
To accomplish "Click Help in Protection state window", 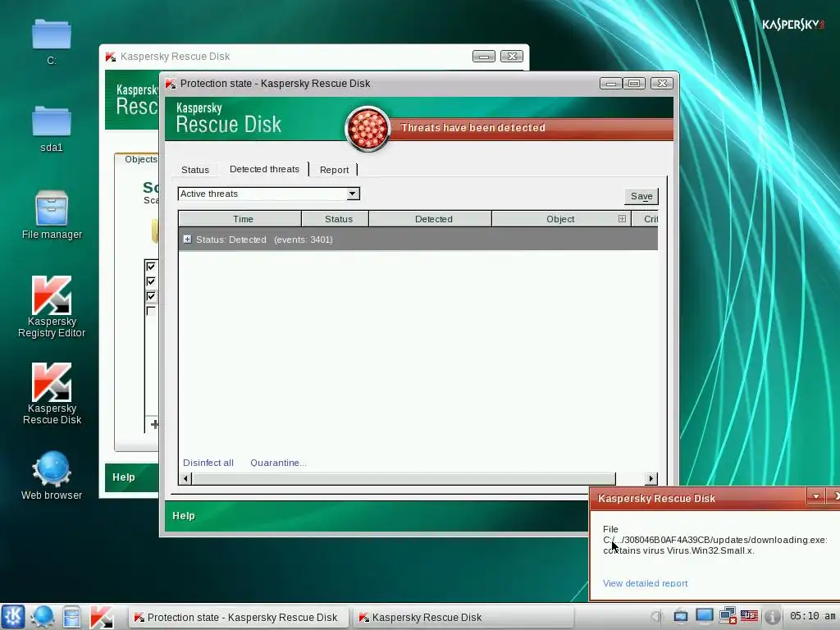I will click(183, 516).
